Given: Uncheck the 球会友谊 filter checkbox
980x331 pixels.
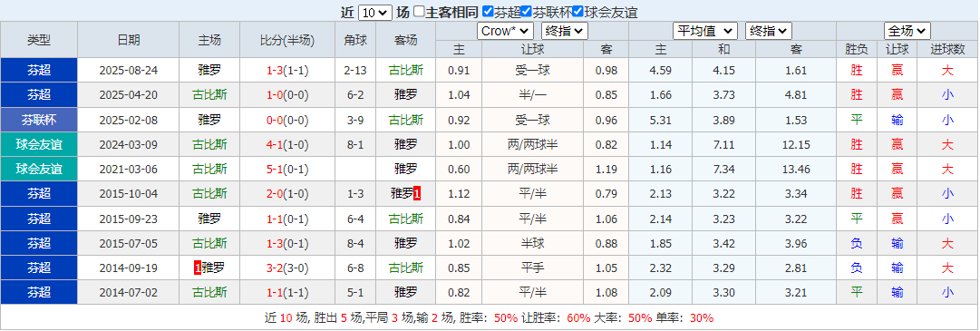Looking at the screenshot, I should point(577,11).
